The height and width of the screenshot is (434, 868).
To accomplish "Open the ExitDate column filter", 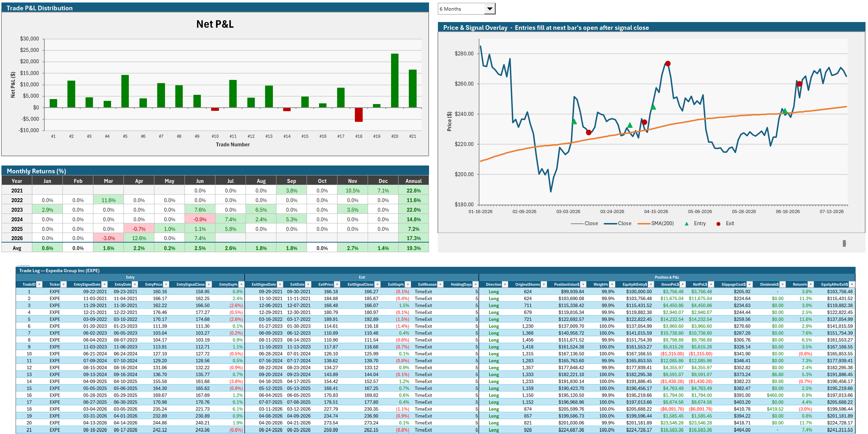I will tap(308, 284).
